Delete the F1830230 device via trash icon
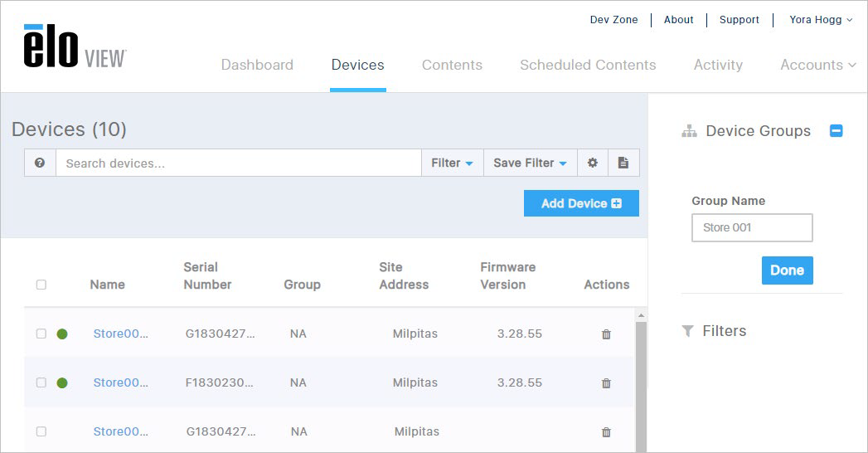868x453 pixels. point(606,382)
